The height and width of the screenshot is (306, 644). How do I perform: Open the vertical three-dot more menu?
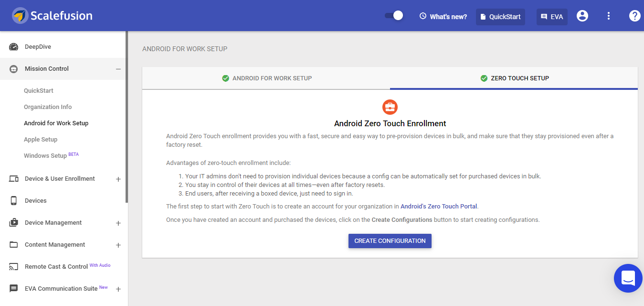tap(609, 16)
